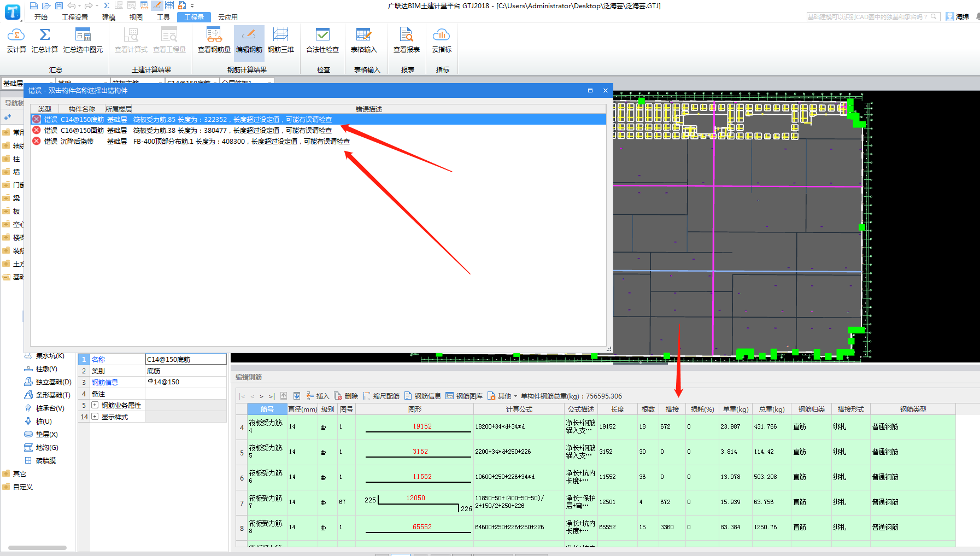
Task: Open 钢筋图库 rebar shape library
Action: click(464, 396)
